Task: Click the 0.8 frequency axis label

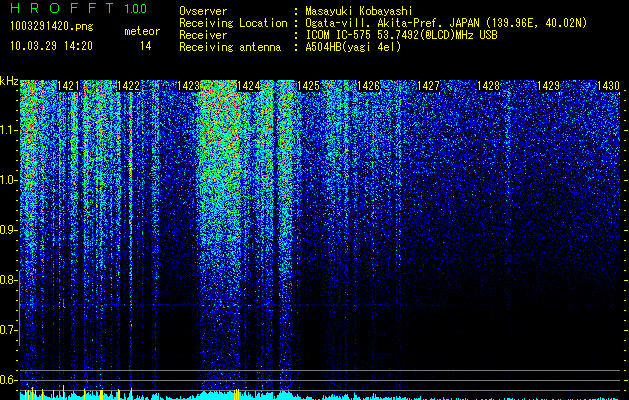Action: pyautogui.click(x=8, y=280)
